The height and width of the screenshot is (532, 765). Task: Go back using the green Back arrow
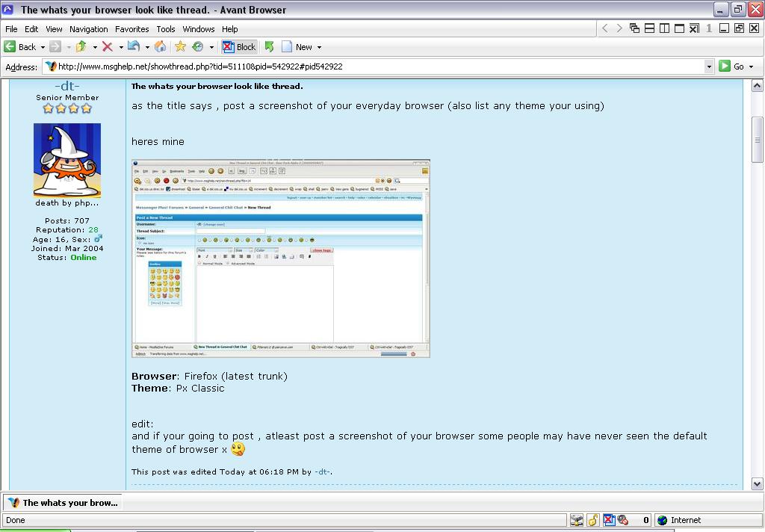click(19, 47)
